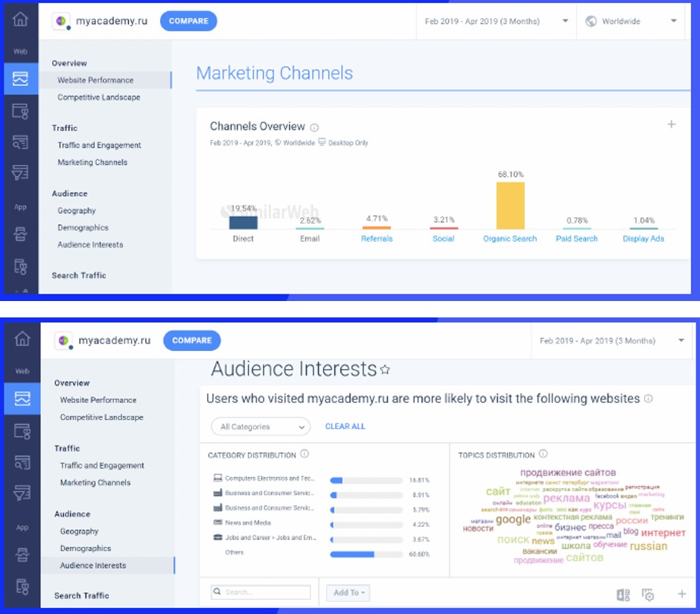Screen dimensions: 700x614
Task: Click the home icon in the bottom screenshot sidebar
Action: (x=22, y=338)
